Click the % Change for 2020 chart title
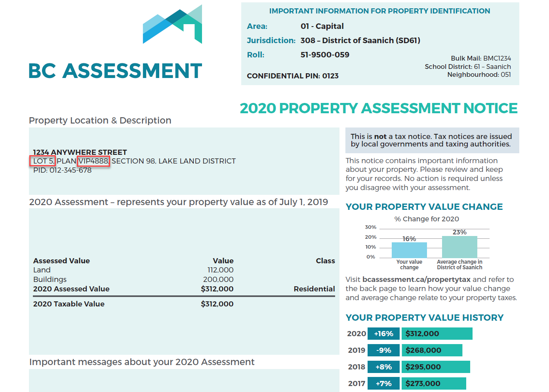 point(427,219)
